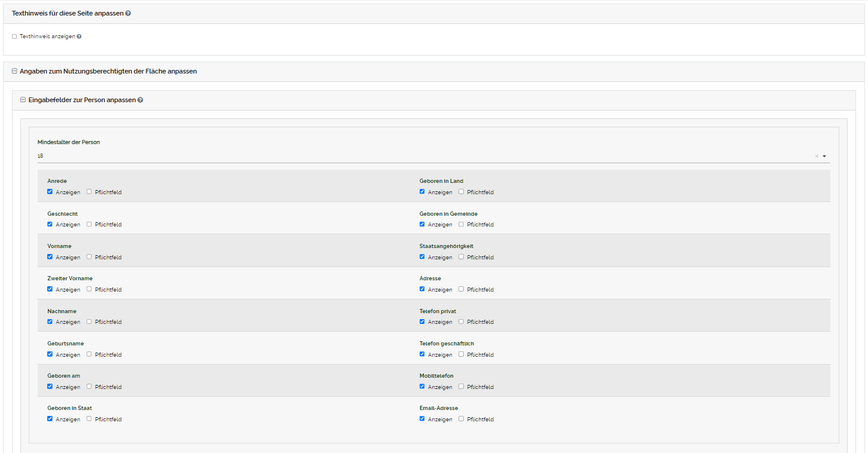Disable "Anzeigen" for Zweiter Vorname
868x453 pixels.
coord(50,289)
